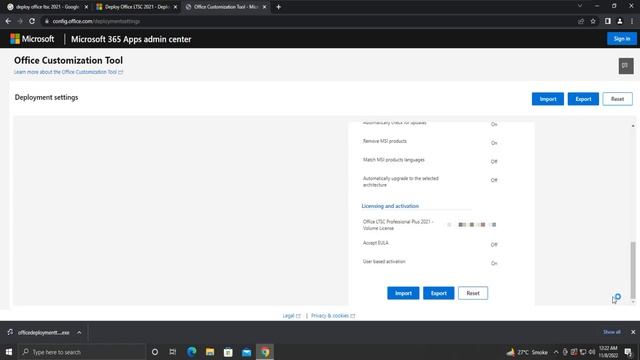
Task: Open the Legal link in the footer
Action: [291, 316]
